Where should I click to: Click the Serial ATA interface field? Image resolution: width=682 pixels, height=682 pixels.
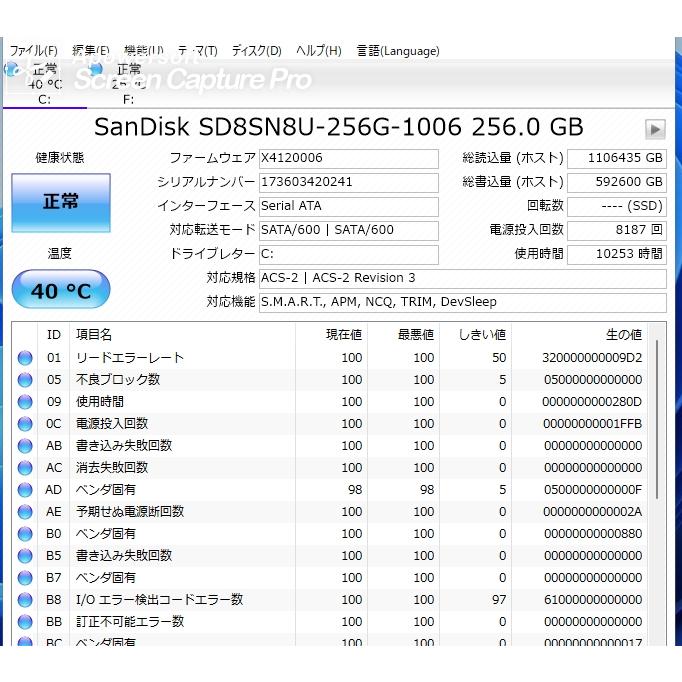349,206
